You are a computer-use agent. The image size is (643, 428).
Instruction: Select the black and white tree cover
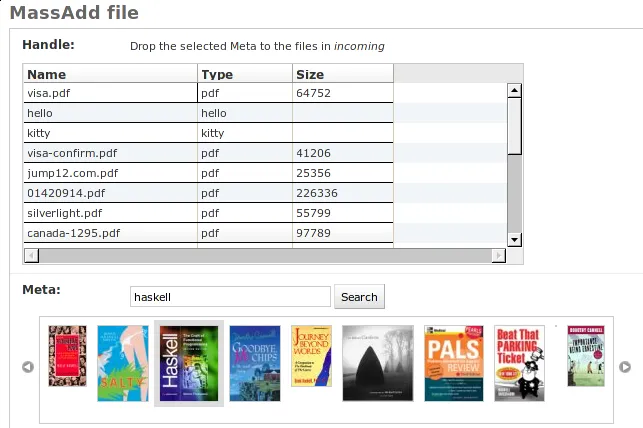click(x=377, y=362)
